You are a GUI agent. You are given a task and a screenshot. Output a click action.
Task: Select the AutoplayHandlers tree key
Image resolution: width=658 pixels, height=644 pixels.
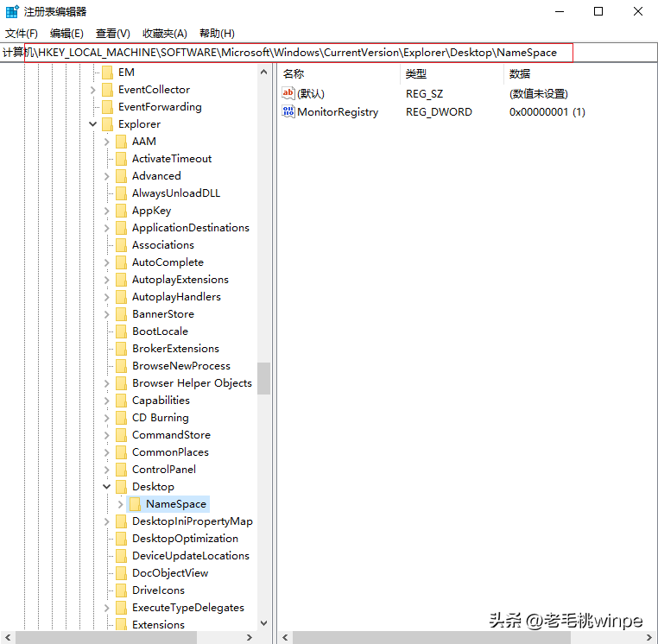click(176, 297)
